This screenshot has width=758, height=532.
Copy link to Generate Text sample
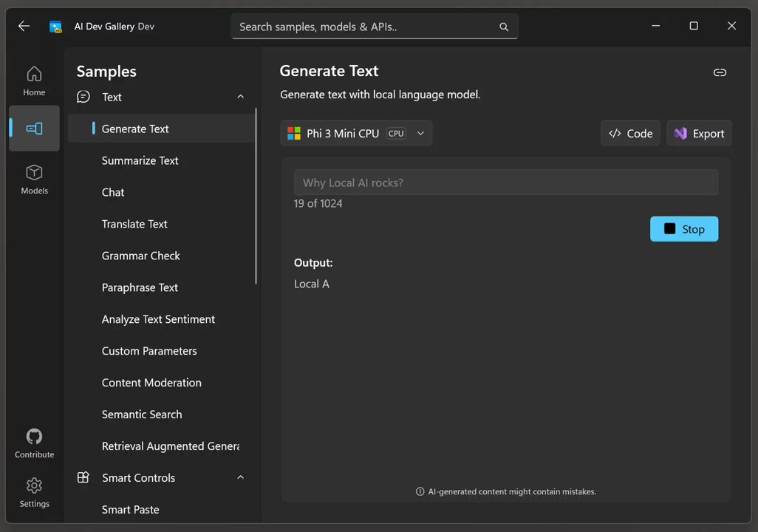720,72
